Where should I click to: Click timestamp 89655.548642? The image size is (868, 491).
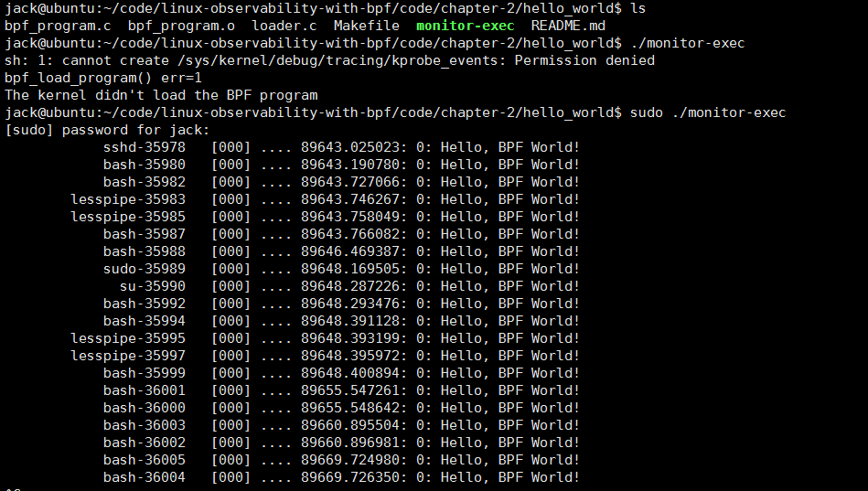point(350,408)
